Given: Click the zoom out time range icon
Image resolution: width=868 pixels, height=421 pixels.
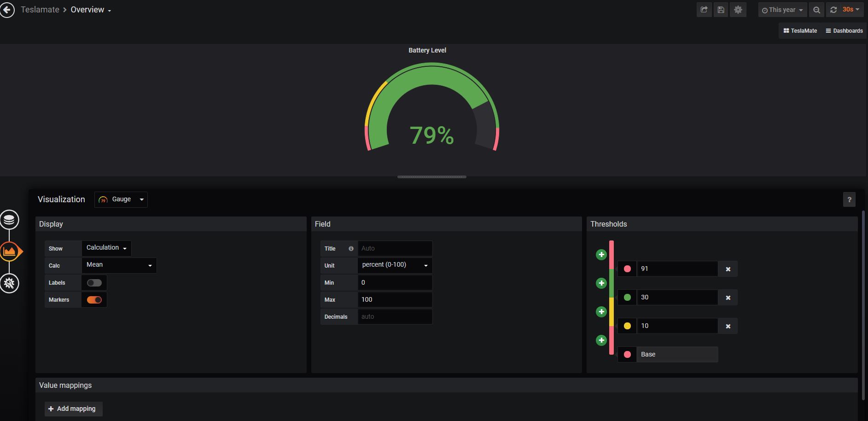Looking at the screenshot, I should [x=816, y=10].
